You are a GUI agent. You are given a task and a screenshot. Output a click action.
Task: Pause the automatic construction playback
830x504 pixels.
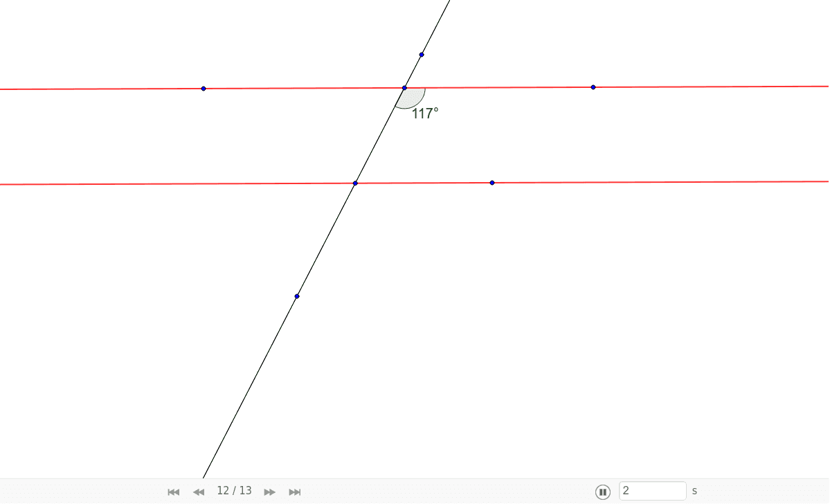coord(603,491)
